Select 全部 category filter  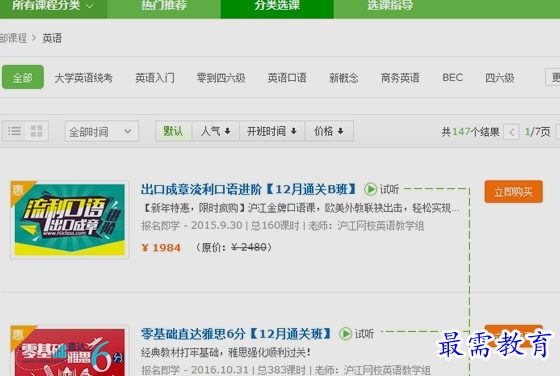tap(23, 77)
